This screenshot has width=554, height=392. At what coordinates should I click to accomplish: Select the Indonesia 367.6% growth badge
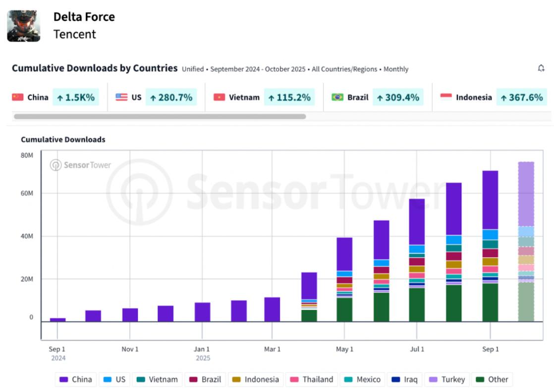tap(521, 98)
